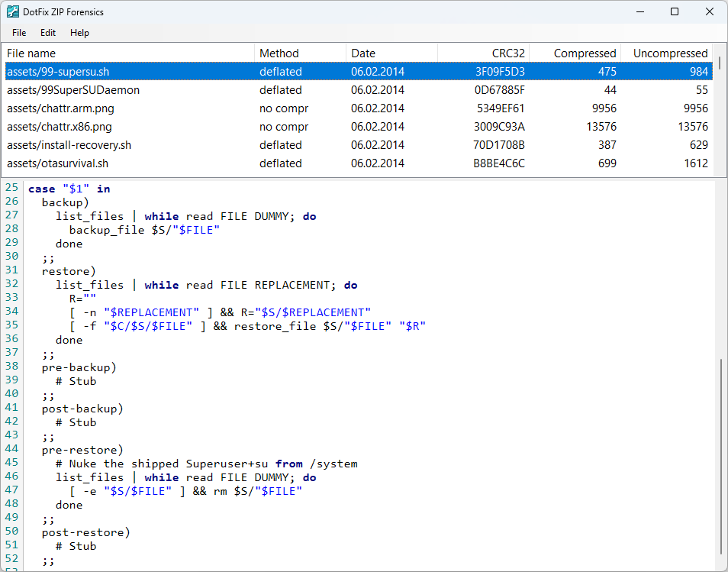Click CRC32 value 0D67885F

pyautogui.click(x=500, y=89)
